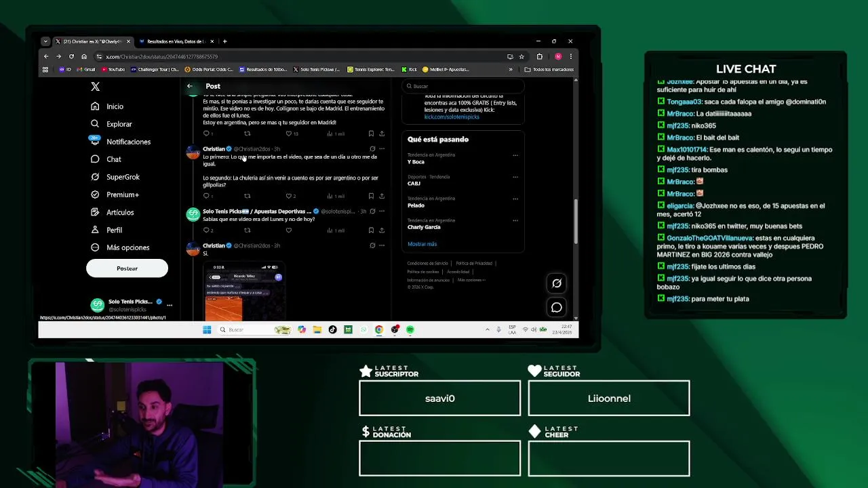The width and height of the screenshot is (868, 488).
Task: Show the hidden bookmarks overflow chevron
Action: click(511, 69)
